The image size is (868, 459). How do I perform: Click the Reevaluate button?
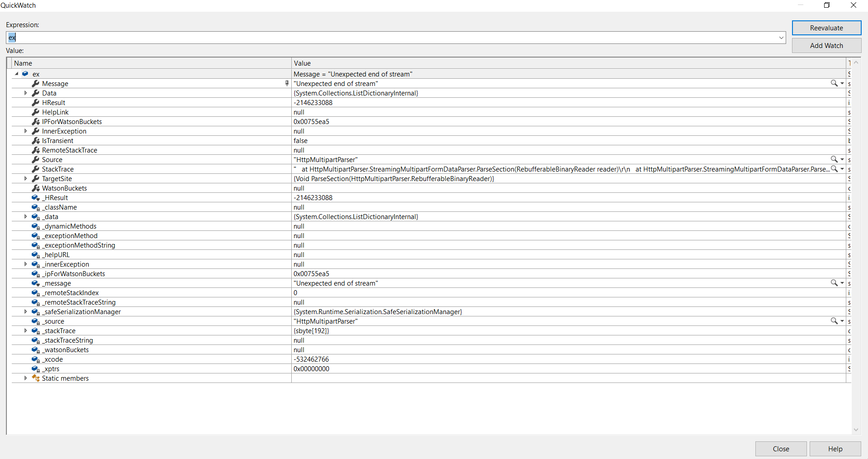point(826,28)
